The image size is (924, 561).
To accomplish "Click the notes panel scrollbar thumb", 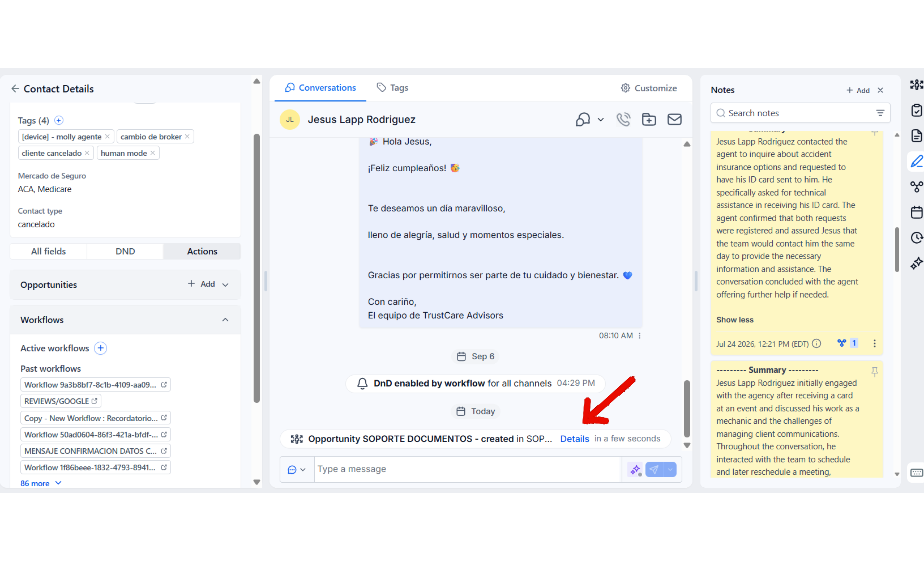I will pyautogui.click(x=897, y=250).
